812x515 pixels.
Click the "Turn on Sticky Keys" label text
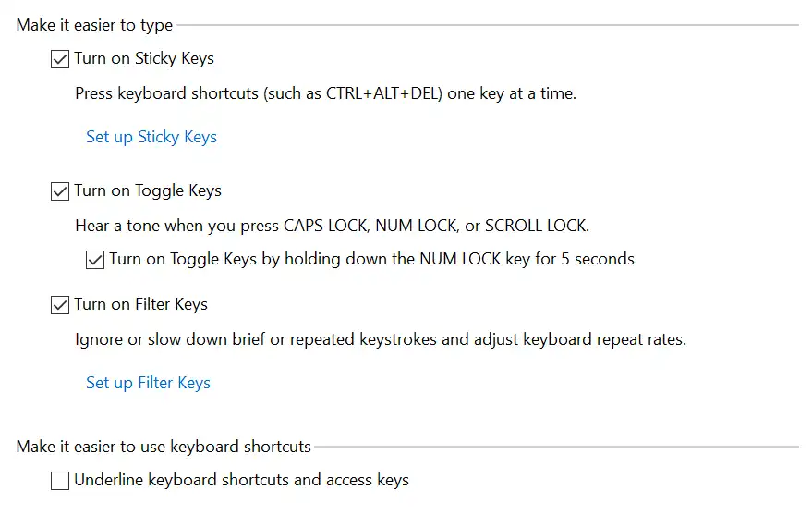coord(144,58)
